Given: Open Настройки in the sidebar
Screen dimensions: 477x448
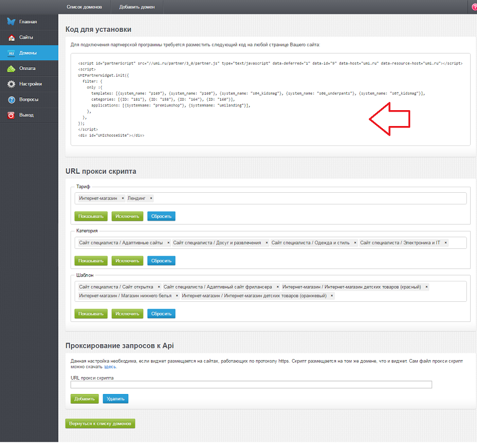Looking at the screenshot, I should 29,84.
